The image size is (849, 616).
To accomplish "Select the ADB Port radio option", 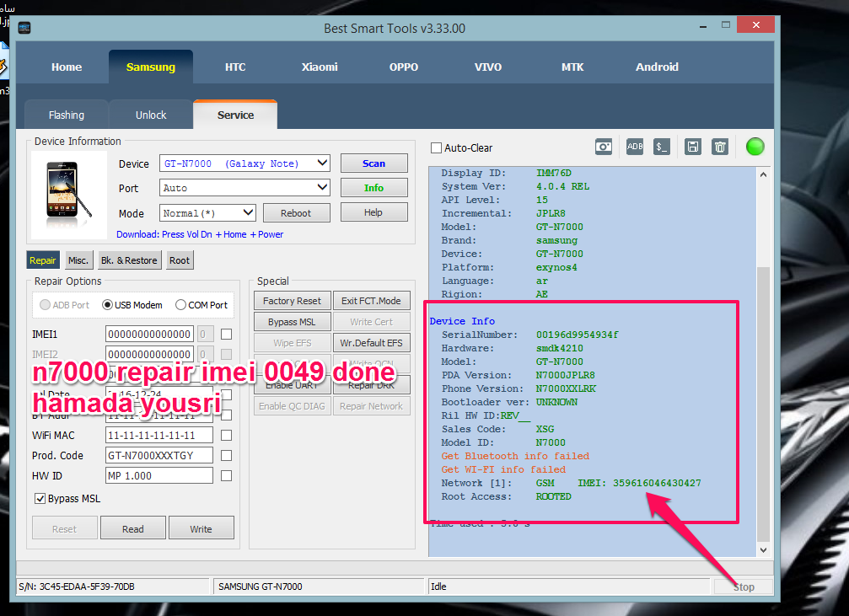I will click(x=45, y=305).
